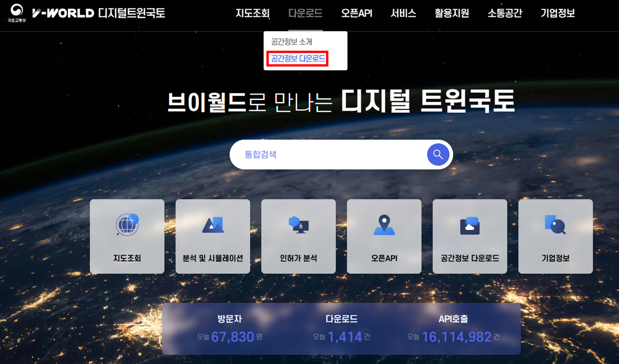Viewport: 619px width, 364px height.
Task: Click the headline 브이월드로 만나는 디지털 트윈국토
Action: tap(341, 101)
